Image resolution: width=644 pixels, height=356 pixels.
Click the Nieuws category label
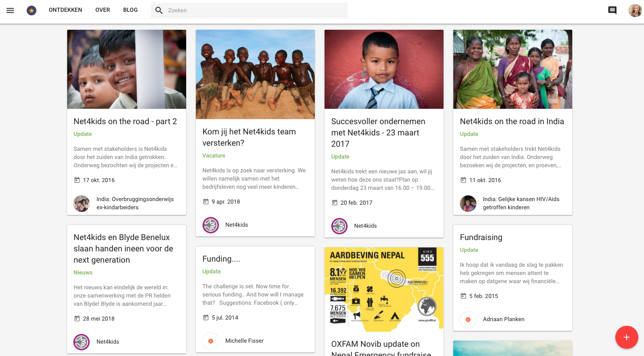tap(83, 272)
